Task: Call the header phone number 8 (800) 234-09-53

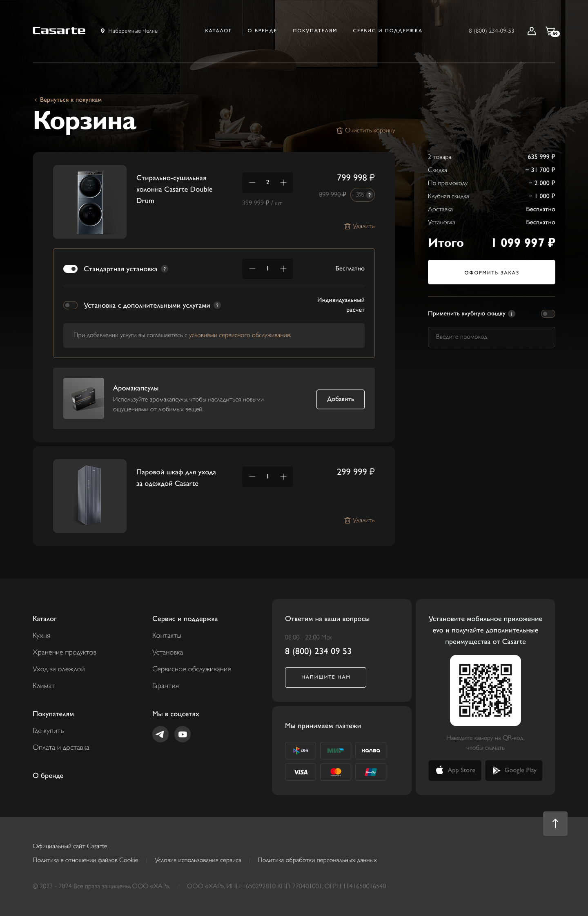Action: click(x=492, y=31)
